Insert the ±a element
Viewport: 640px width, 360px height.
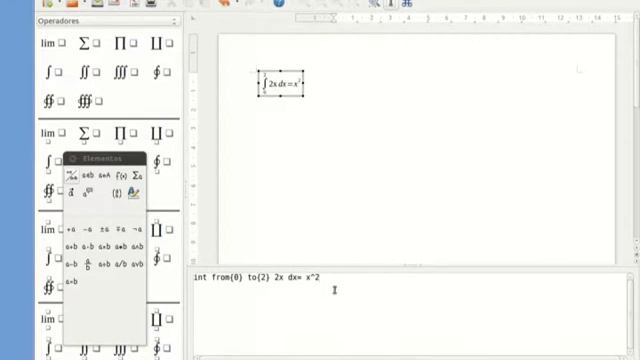pyautogui.click(x=104, y=229)
